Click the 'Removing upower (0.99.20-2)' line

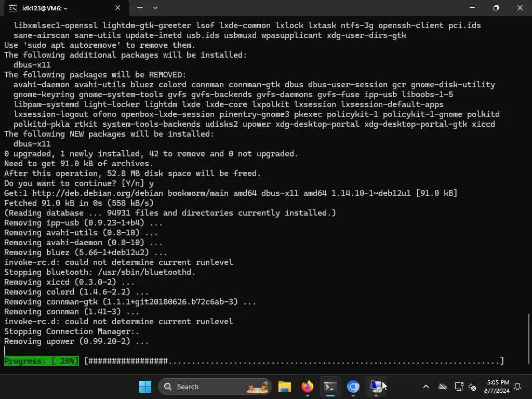tap(76, 341)
